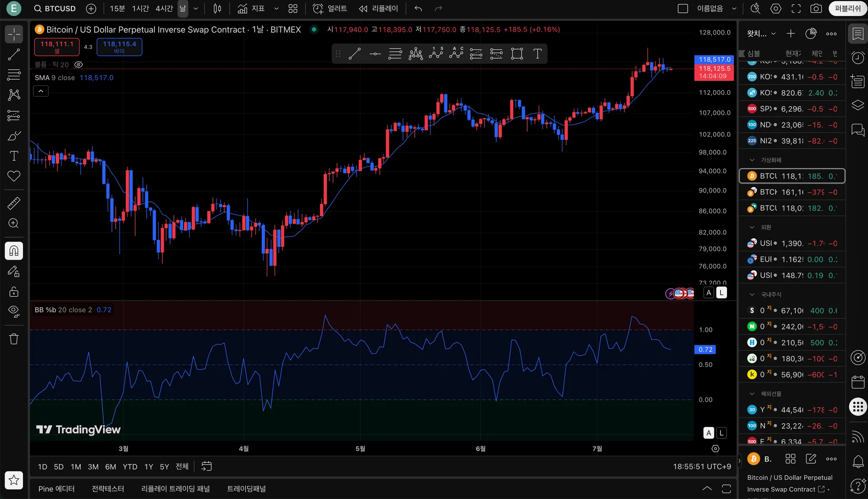This screenshot has height=499, width=868.
Task: Toggle stay-in-drawing-mode pencil lock
Action: point(14,271)
